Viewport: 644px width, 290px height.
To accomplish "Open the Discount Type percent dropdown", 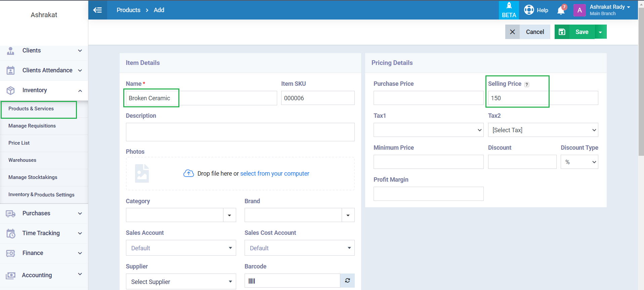I will point(579,162).
